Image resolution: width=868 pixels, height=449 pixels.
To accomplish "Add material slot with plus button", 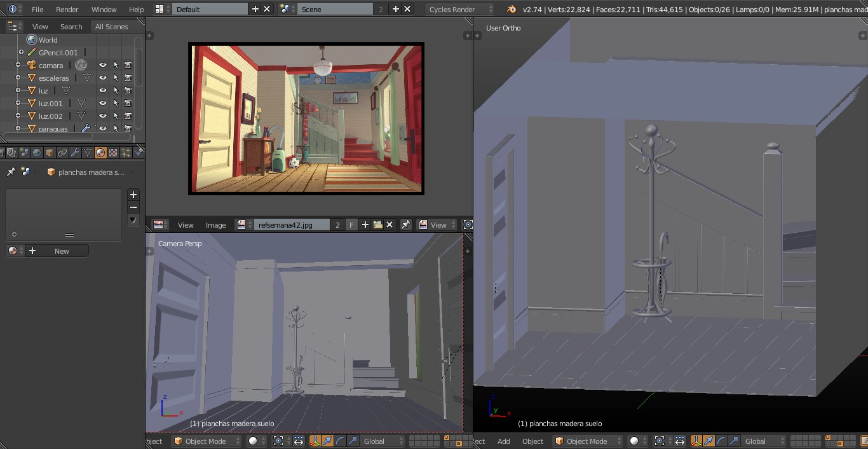I will (x=133, y=195).
